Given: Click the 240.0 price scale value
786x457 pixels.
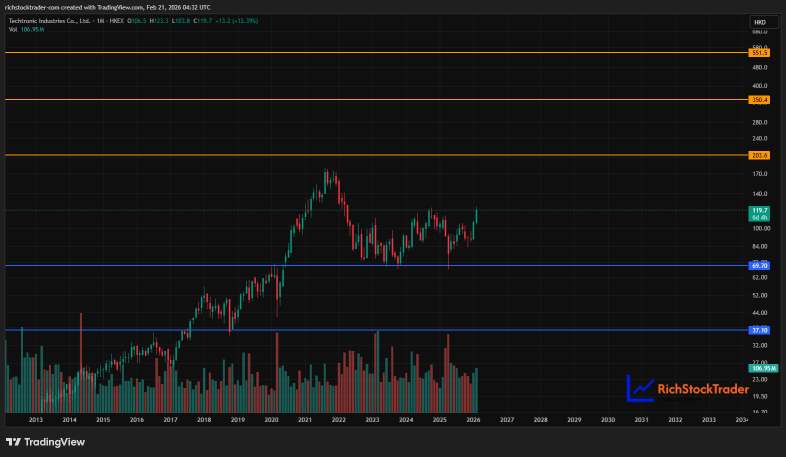Looking at the screenshot, I should pos(760,139).
